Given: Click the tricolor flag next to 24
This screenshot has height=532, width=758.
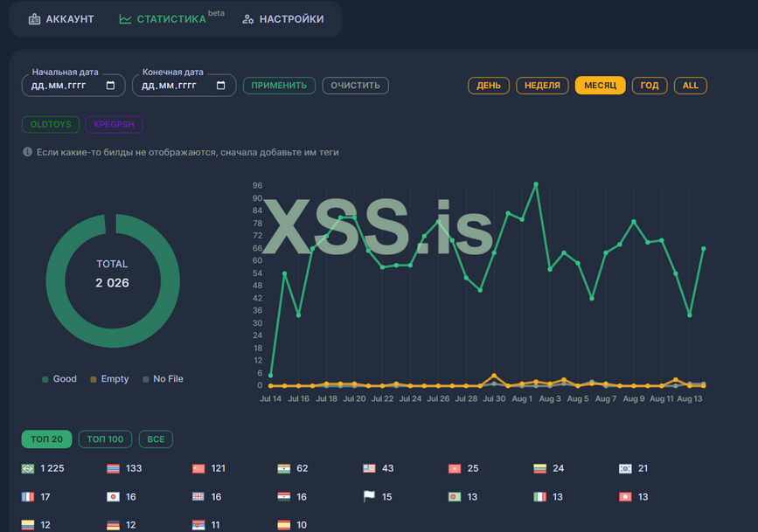Looking at the screenshot, I should point(540,469).
